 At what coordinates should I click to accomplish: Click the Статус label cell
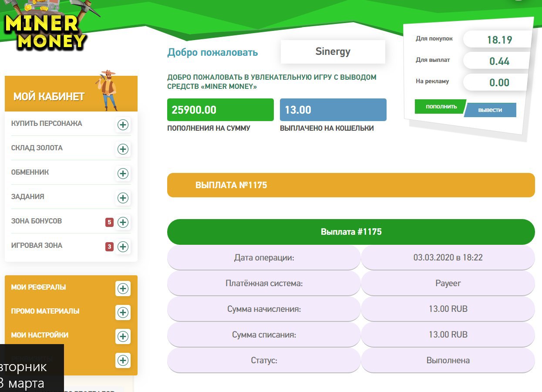point(264,360)
